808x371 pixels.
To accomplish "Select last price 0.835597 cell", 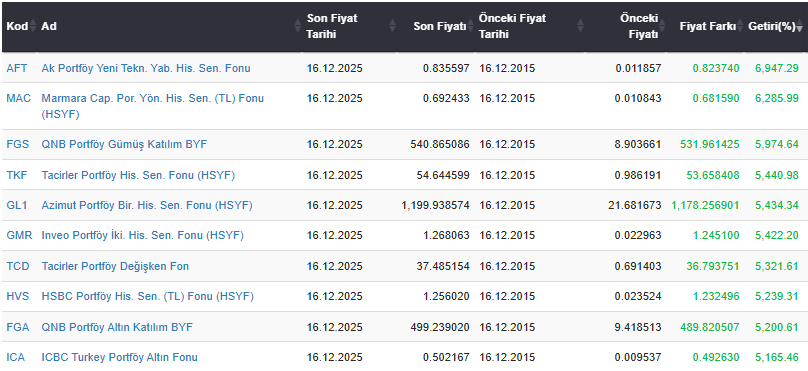I will tap(446, 68).
